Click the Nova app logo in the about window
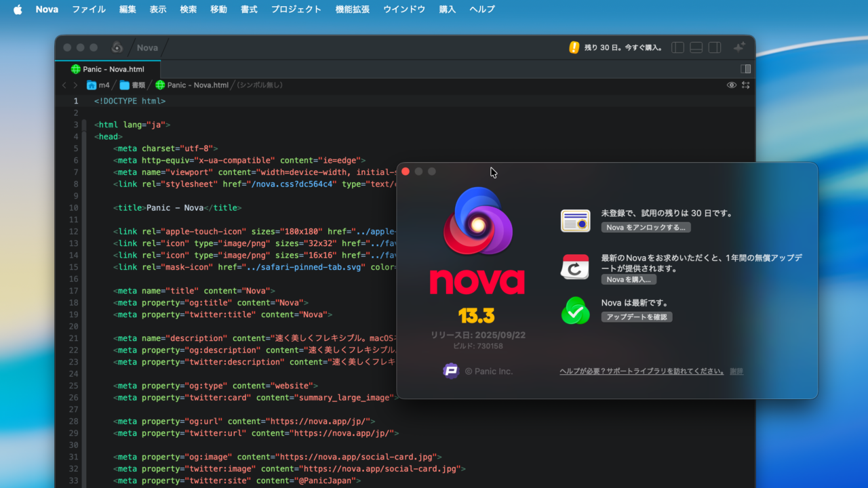Viewport: 868px width, 488px height. click(477, 224)
